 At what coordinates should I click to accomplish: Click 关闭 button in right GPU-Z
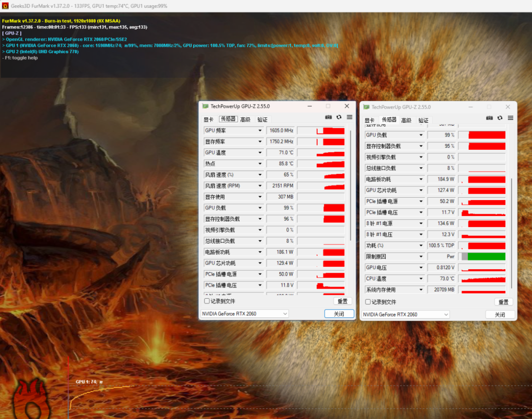500,314
